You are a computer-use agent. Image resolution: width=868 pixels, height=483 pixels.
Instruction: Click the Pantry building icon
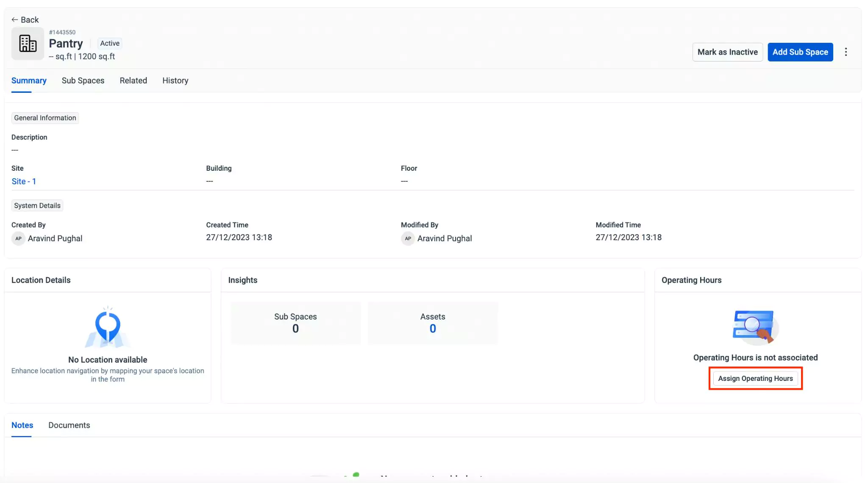point(28,44)
